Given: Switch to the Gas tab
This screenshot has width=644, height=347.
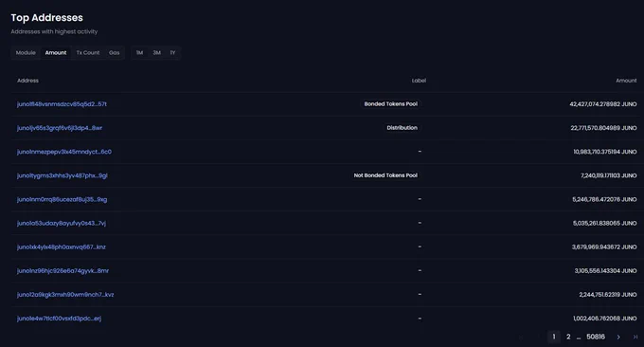Looking at the screenshot, I should [x=115, y=53].
